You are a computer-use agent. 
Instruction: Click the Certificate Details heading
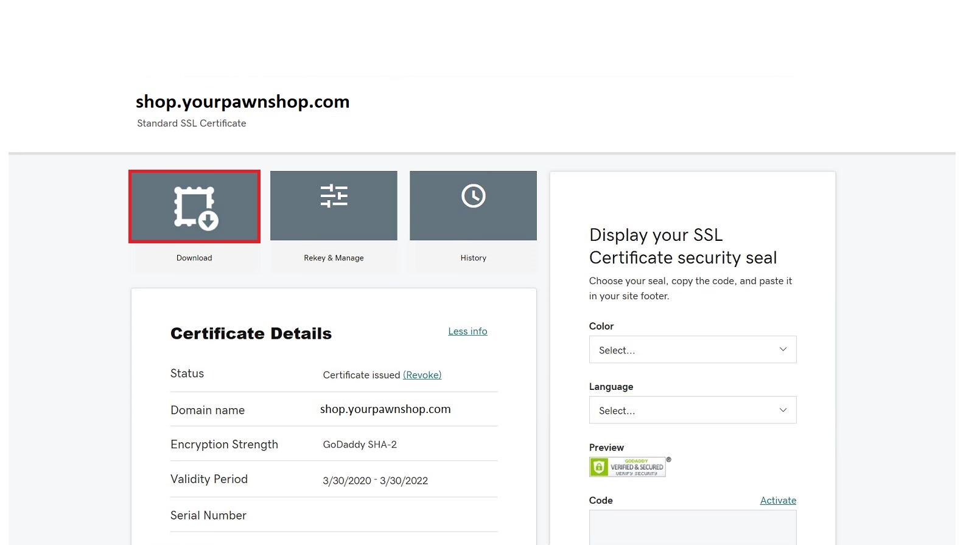pos(251,334)
